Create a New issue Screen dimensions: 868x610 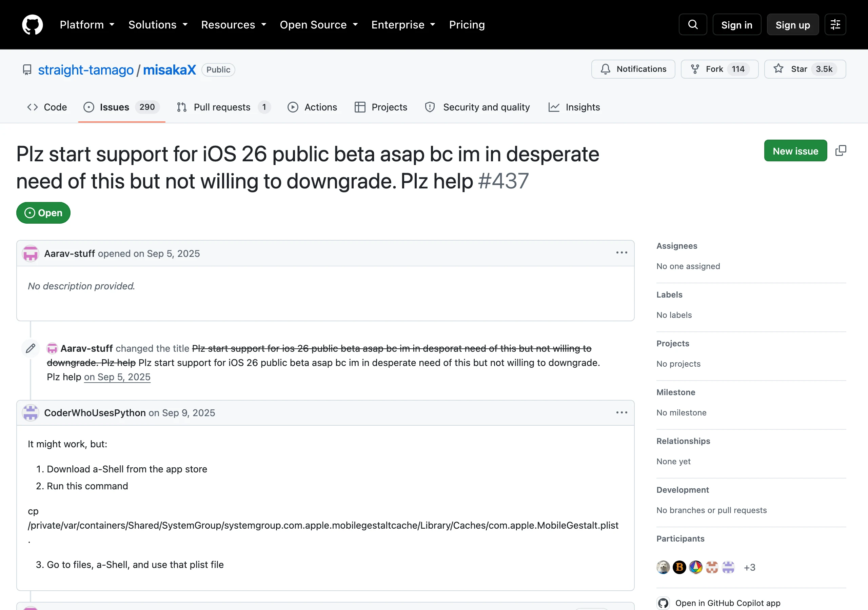(795, 151)
